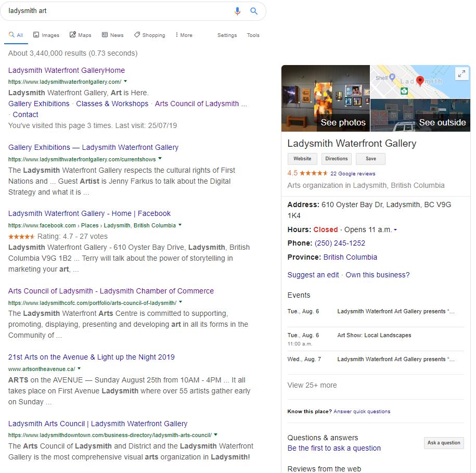Click the 'Ask a question' button
The width and height of the screenshot is (476, 473).
point(444,443)
